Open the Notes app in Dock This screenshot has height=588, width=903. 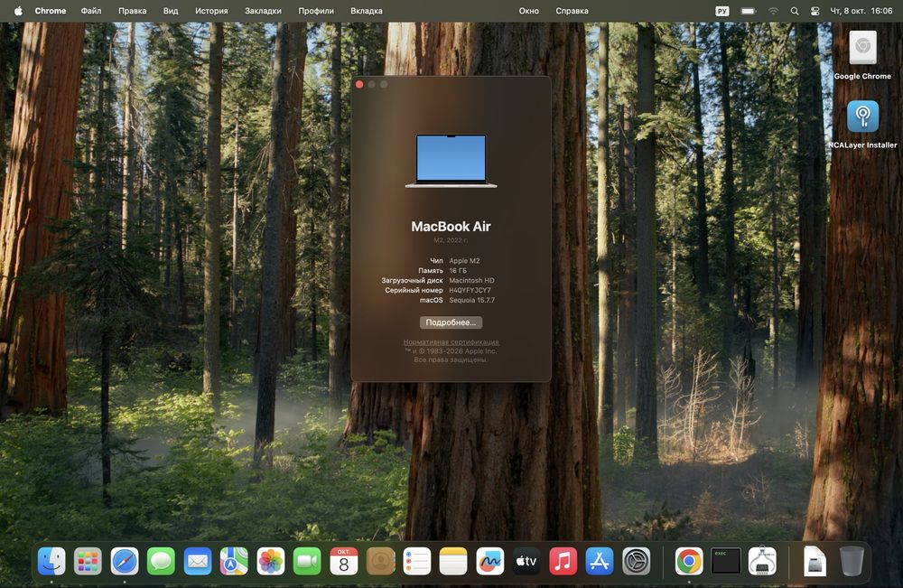tap(453, 561)
